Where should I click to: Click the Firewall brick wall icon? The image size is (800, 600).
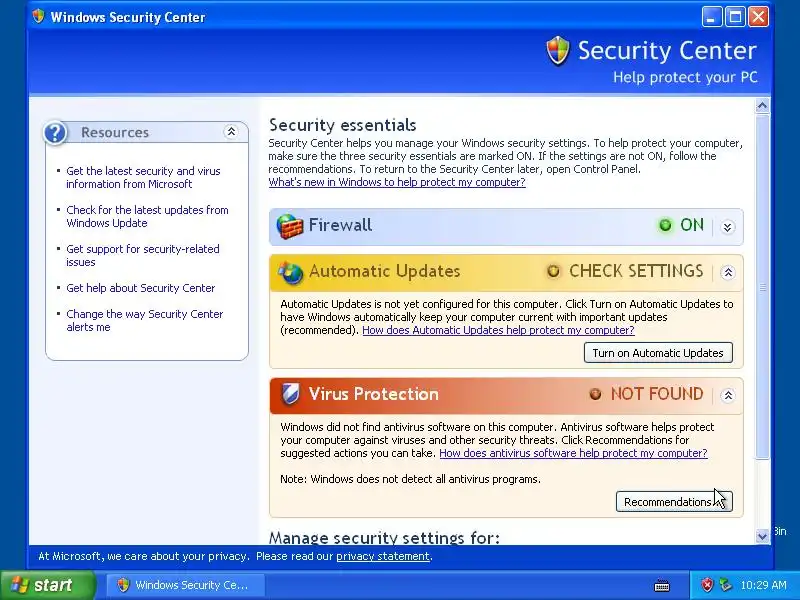click(x=290, y=227)
